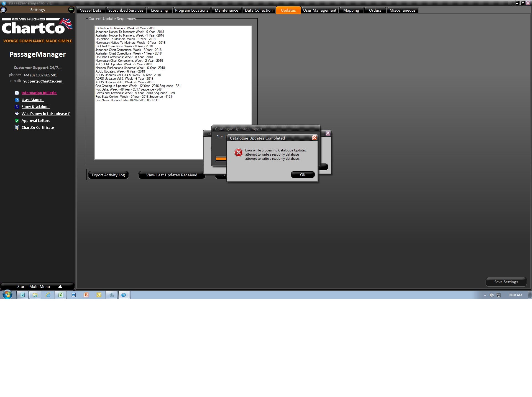The width and height of the screenshot is (532, 397).
Task: Show hidden system tray icons
Action: 485,295
